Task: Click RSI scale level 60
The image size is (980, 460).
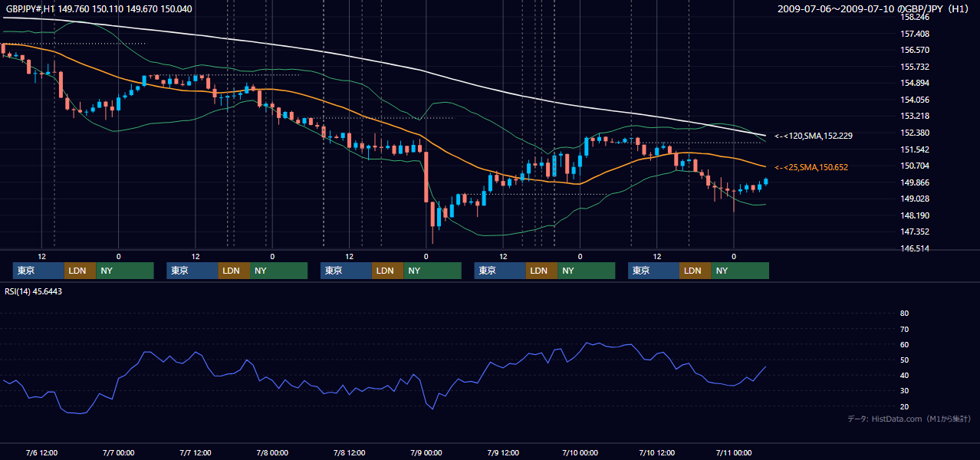Action: pos(904,344)
